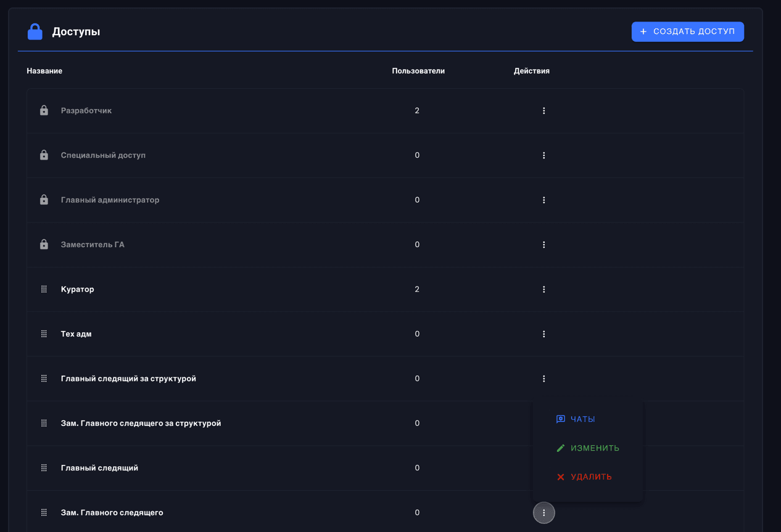This screenshot has width=781, height=532.
Task: Choose Изменить in the context menu
Action: (x=588, y=448)
